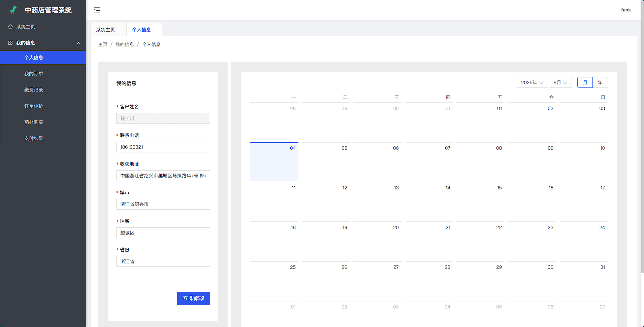This screenshot has height=327, width=644.
Task: Click the home icon beside 系统主页
Action: [x=10, y=27]
